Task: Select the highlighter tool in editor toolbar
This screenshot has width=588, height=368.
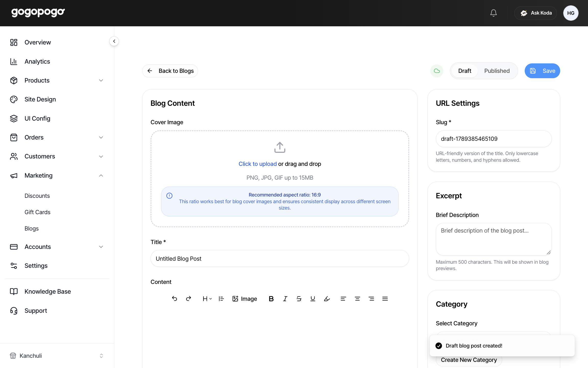Action: point(327,299)
